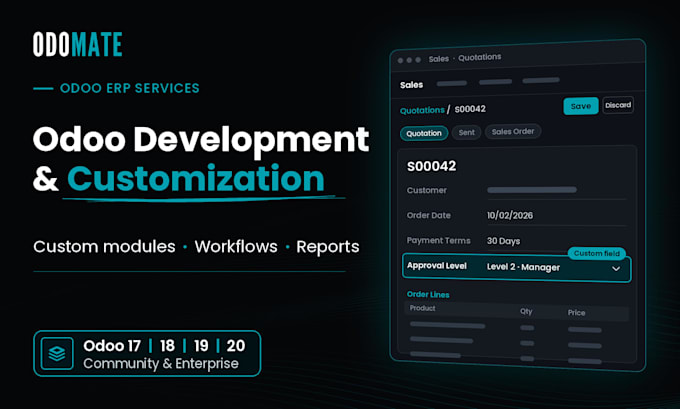The width and height of the screenshot is (680, 409).
Task: Click the layered stack icon in badge
Action: click(x=57, y=353)
